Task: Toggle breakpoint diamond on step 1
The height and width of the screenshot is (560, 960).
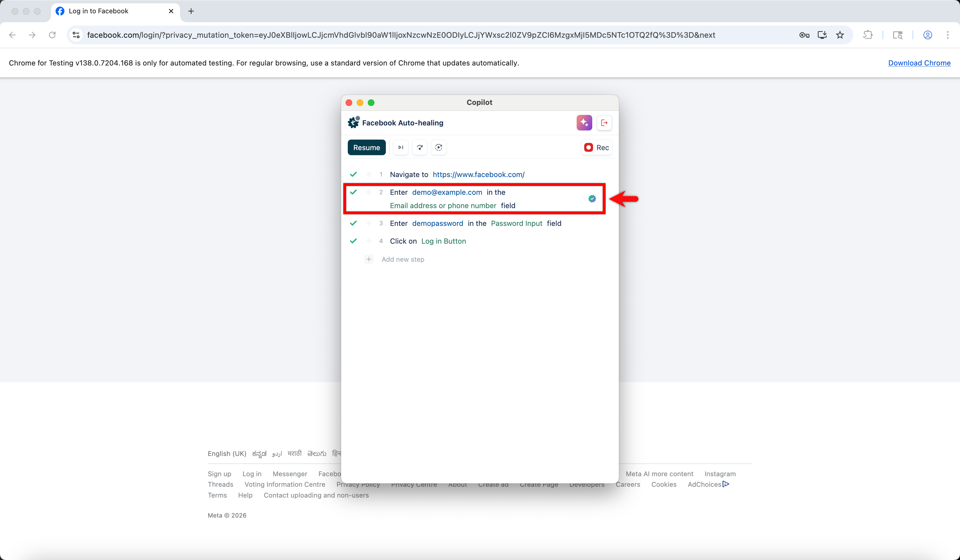Action: [369, 174]
